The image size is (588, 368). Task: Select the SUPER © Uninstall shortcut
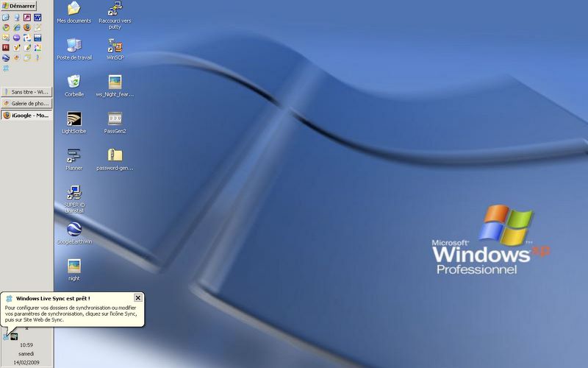74,199
